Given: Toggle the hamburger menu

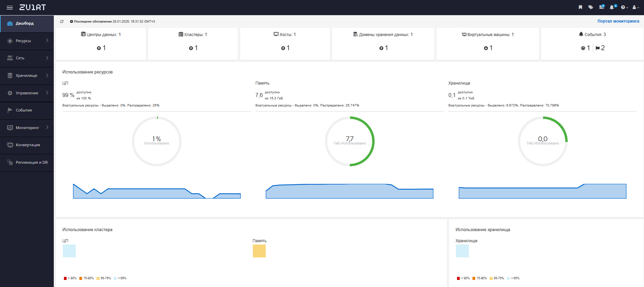Looking at the screenshot, I should 10,7.
